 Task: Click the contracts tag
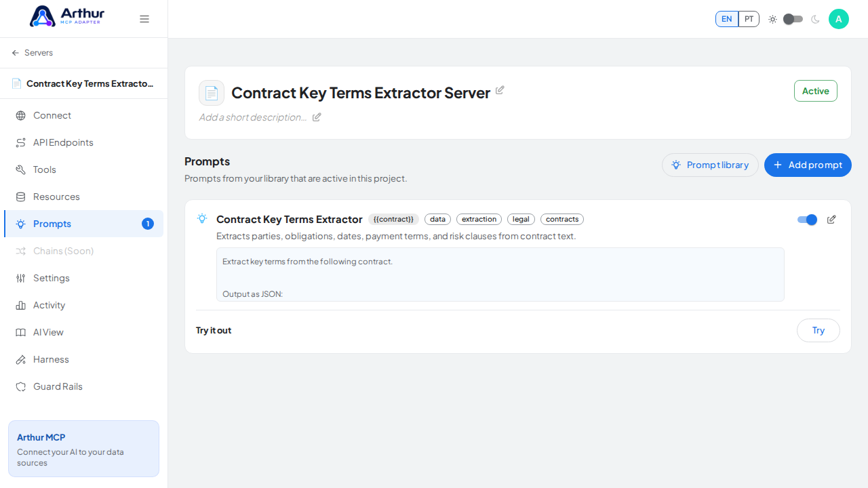pyautogui.click(x=562, y=220)
